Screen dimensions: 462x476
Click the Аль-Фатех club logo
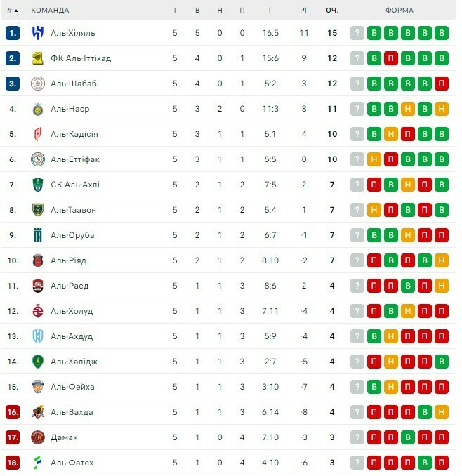click(38, 463)
